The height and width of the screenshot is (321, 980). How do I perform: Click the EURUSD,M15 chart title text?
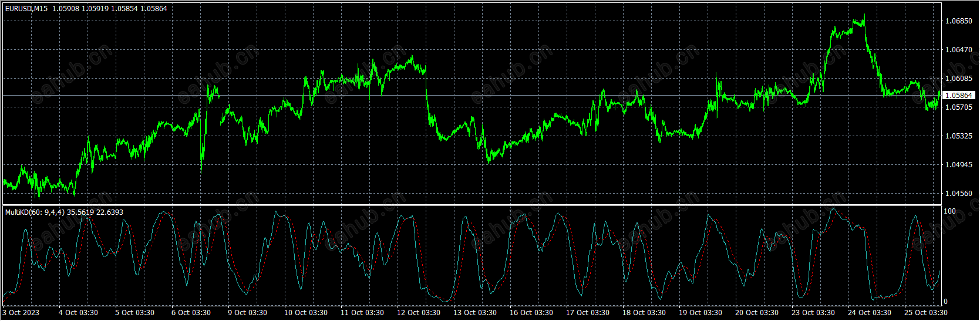click(26, 9)
